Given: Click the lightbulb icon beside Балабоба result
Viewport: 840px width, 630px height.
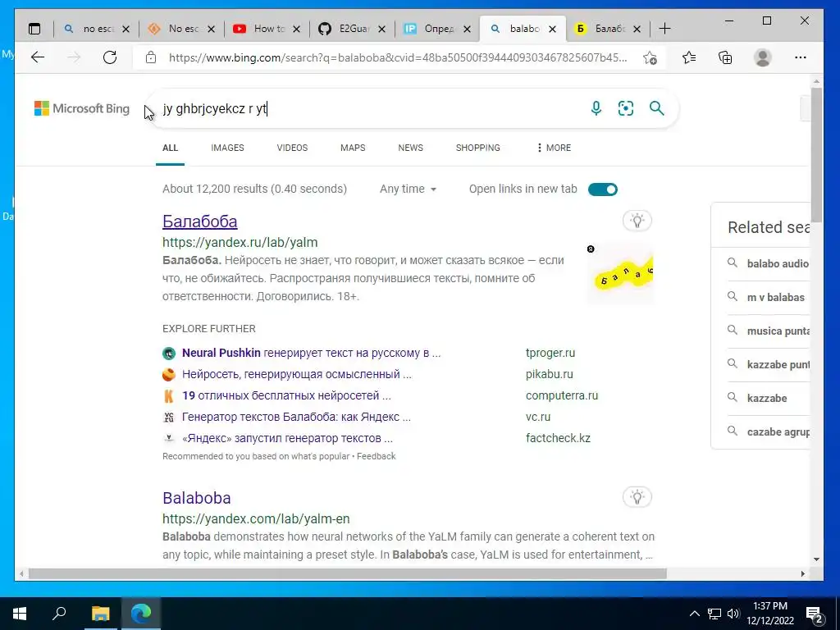Looking at the screenshot, I should (x=637, y=221).
